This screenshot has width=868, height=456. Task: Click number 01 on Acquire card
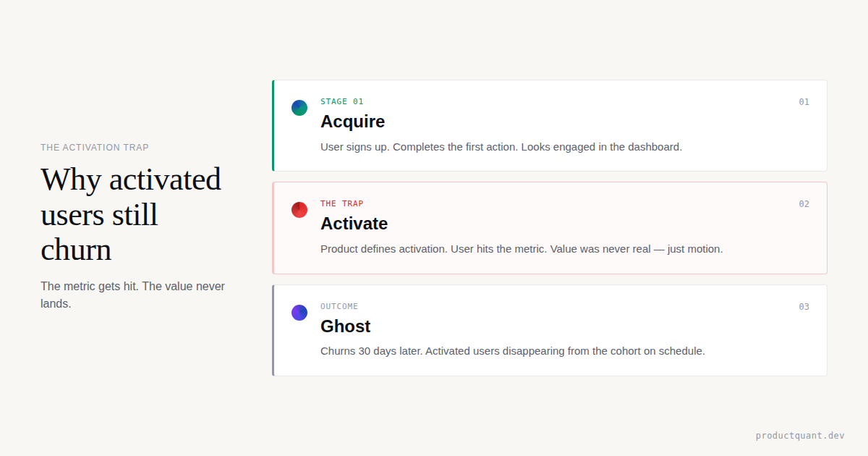point(804,102)
